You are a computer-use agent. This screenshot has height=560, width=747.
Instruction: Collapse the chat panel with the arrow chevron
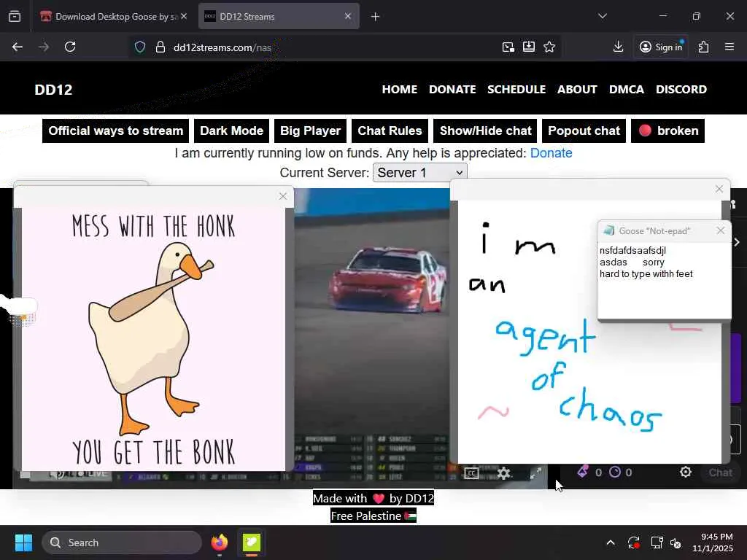pyautogui.click(x=737, y=242)
